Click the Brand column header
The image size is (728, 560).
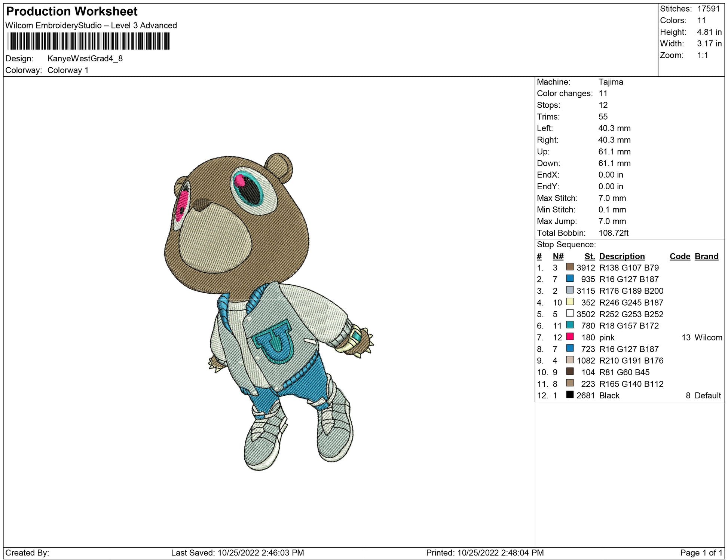point(706,256)
